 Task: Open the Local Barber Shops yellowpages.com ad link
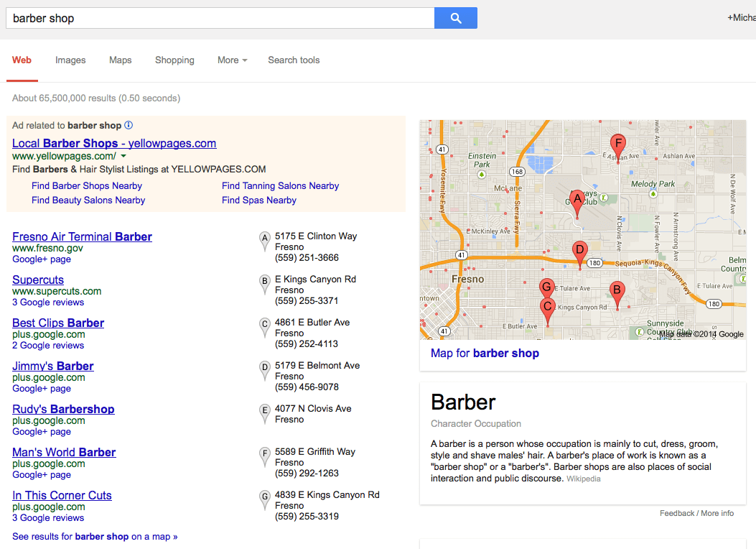pyautogui.click(x=114, y=143)
